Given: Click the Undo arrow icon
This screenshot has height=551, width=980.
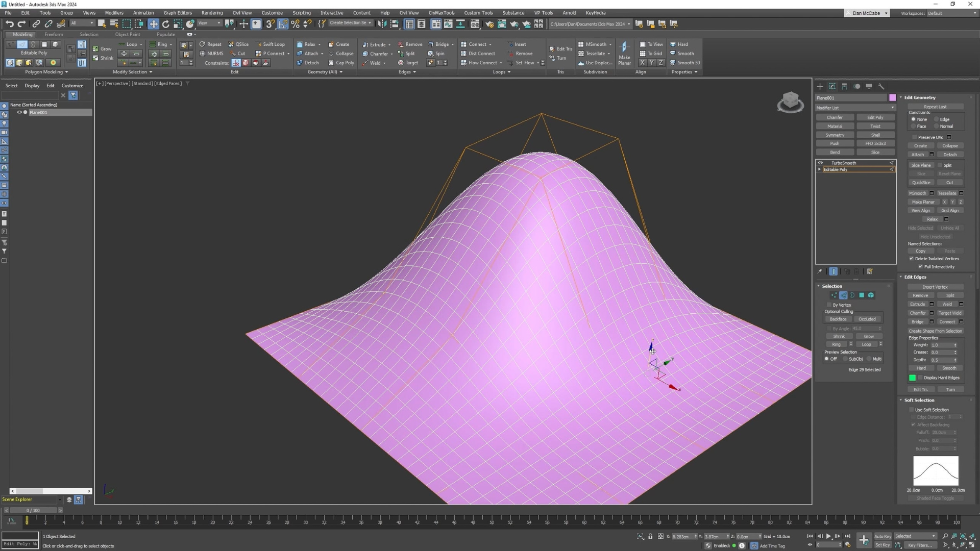Looking at the screenshot, I should point(9,24).
